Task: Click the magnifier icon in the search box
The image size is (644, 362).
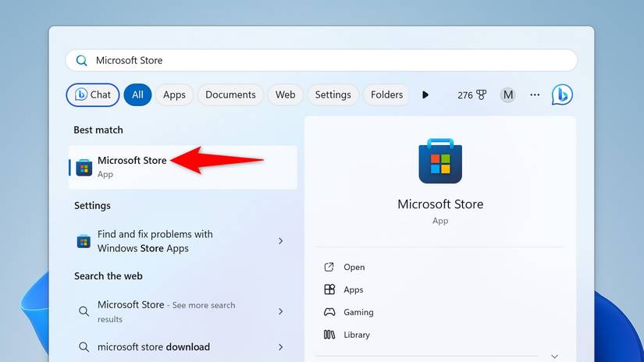Action: click(81, 61)
